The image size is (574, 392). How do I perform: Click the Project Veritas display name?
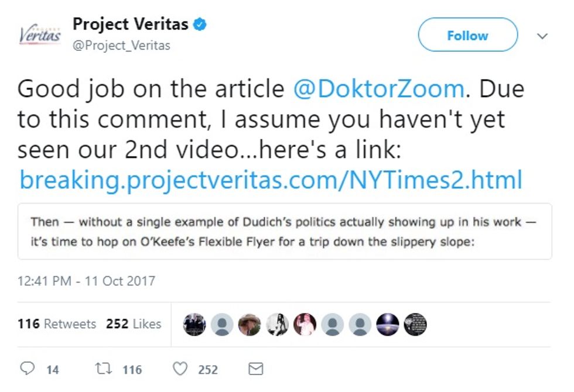pyautogui.click(x=130, y=25)
